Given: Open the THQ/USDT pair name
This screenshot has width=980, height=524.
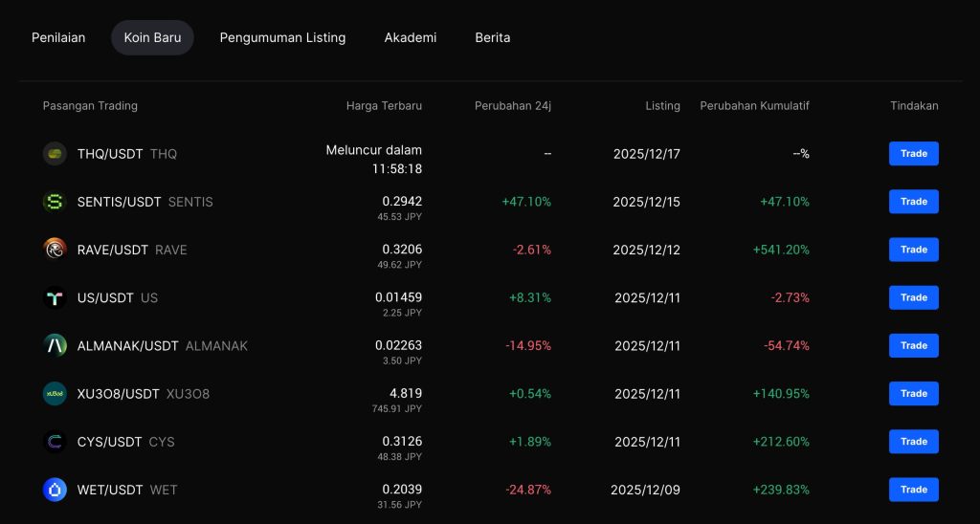Looking at the screenshot, I should 110,154.
